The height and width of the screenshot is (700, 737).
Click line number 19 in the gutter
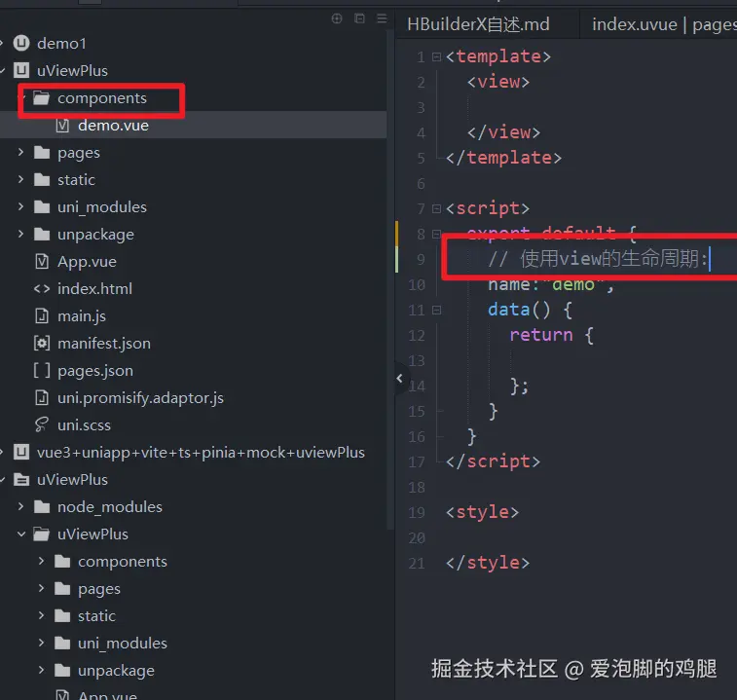417,512
